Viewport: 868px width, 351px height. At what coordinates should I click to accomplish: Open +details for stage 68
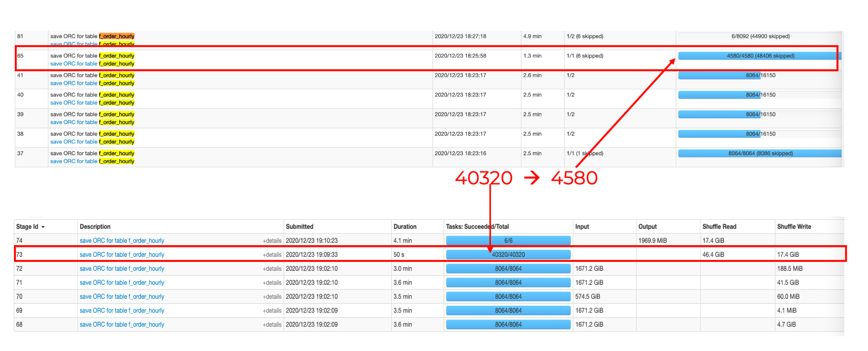click(x=272, y=325)
